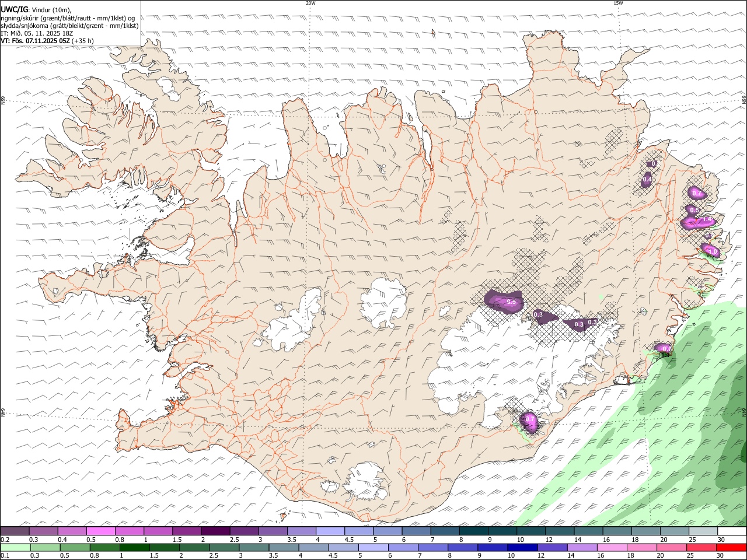Screen dimensions: 747x560
Task: Click lilac rain legend swatch at 14
Action: click(x=582, y=547)
